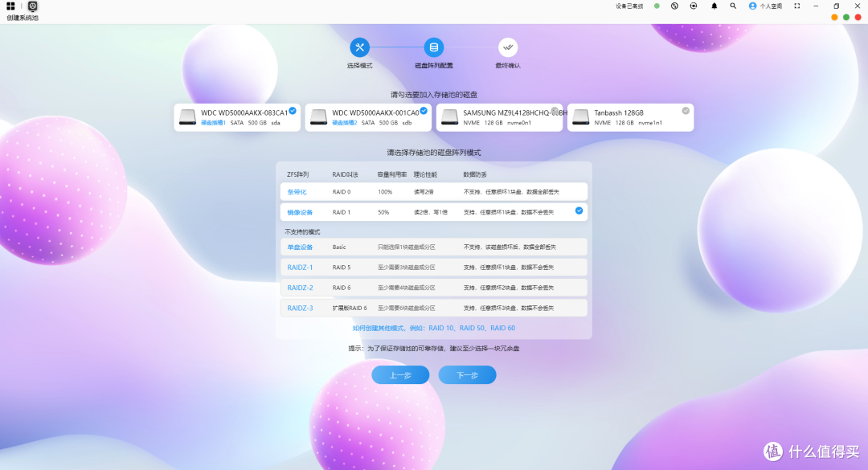Click the 单盘设备 Basic mode link
The height and width of the screenshot is (470, 868).
point(300,247)
